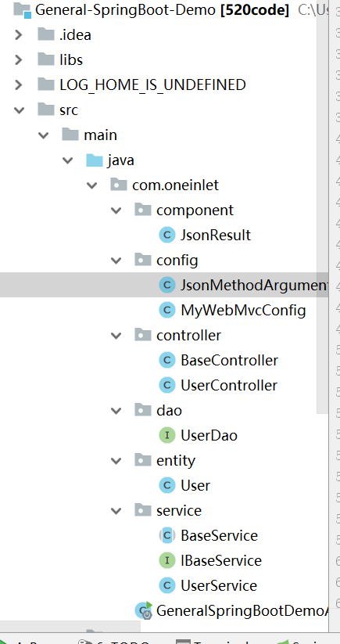
Task: Select UserController in the project tree
Action: click(x=229, y=385)
